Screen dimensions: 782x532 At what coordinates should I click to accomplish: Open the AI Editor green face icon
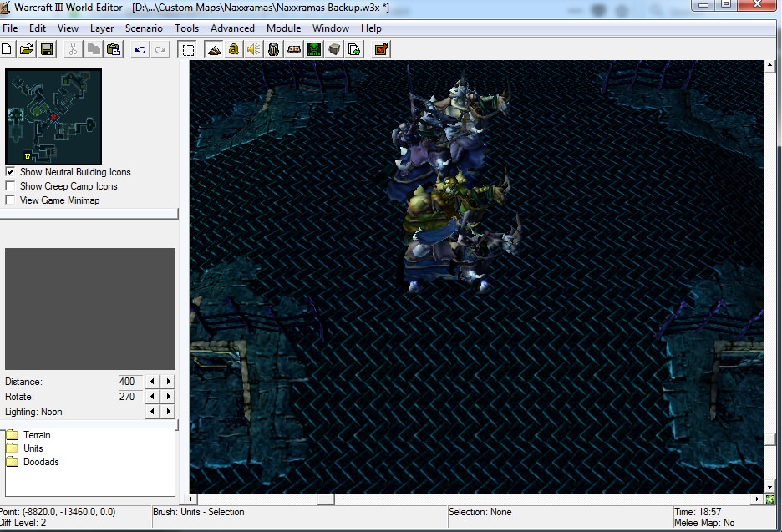pyautogui.click(x=314, y=49)
